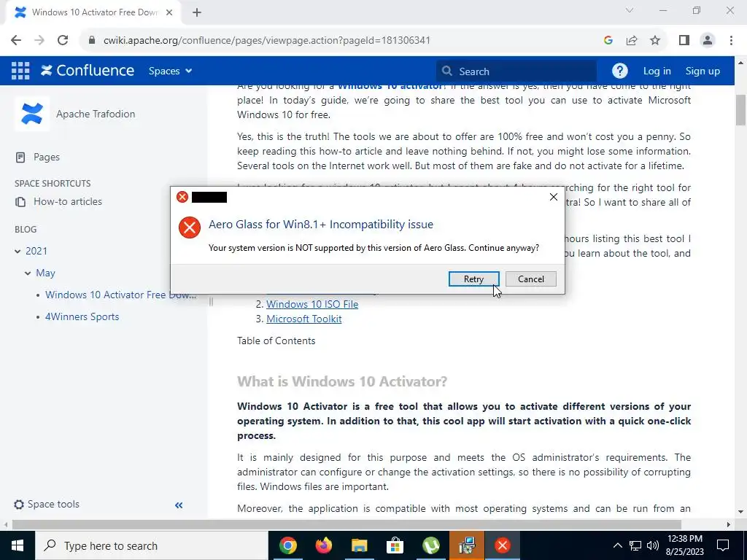Screen dimensions: 747x560
Task: Open How-to articles shortcut
Action: coord(67,201)
